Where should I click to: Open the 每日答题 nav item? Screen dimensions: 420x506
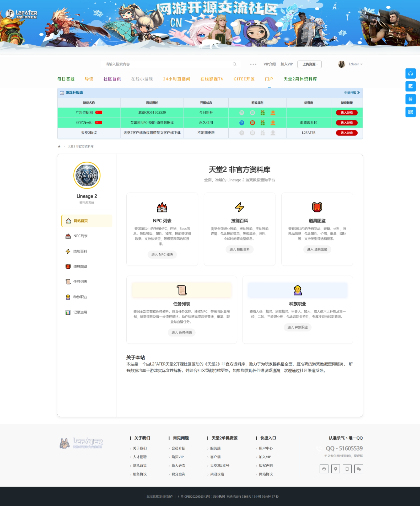[66, 79]
